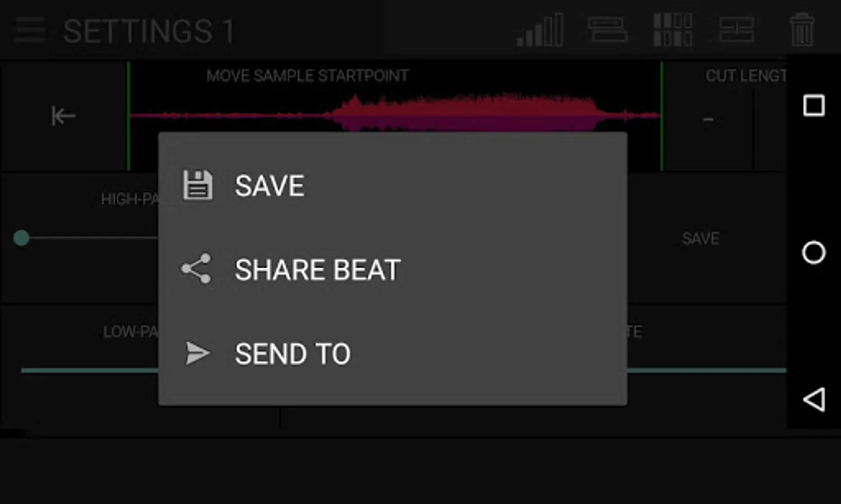The height and width of the screenshot is (504, 841).
Task: Open the mixer-style blocks icon
Action: click(737, 30)
